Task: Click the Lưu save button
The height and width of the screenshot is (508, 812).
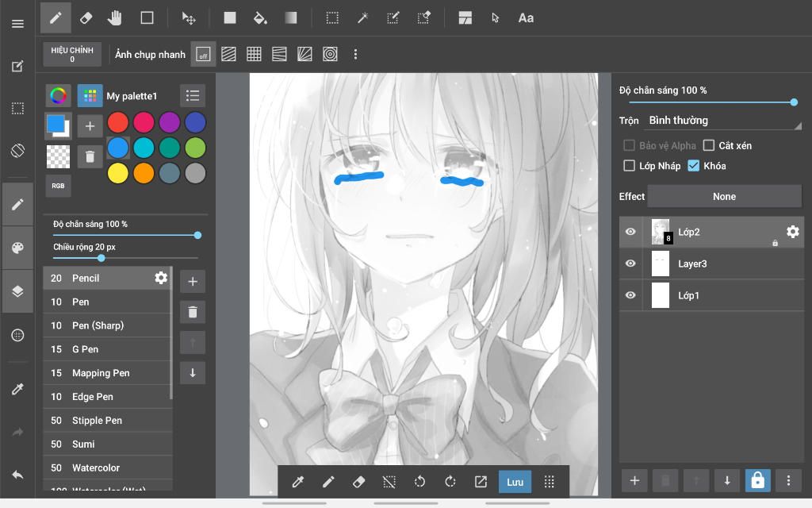Action: (x=515, y=482)
